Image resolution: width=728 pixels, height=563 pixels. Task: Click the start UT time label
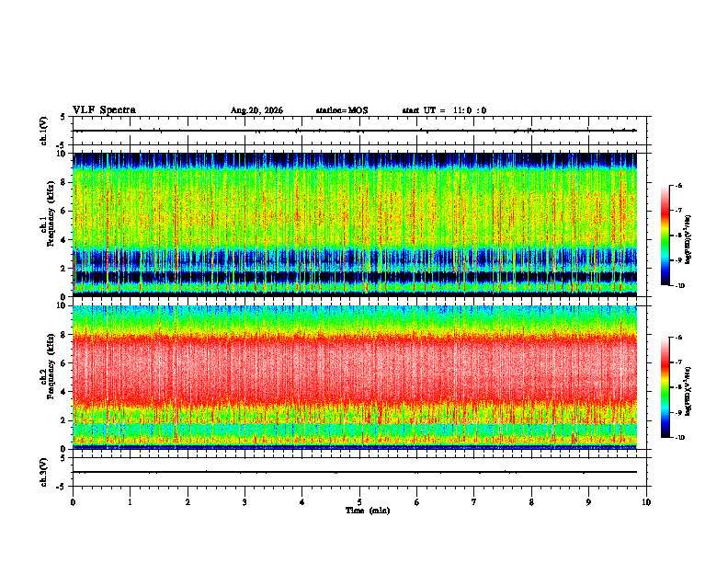(444, 110)
